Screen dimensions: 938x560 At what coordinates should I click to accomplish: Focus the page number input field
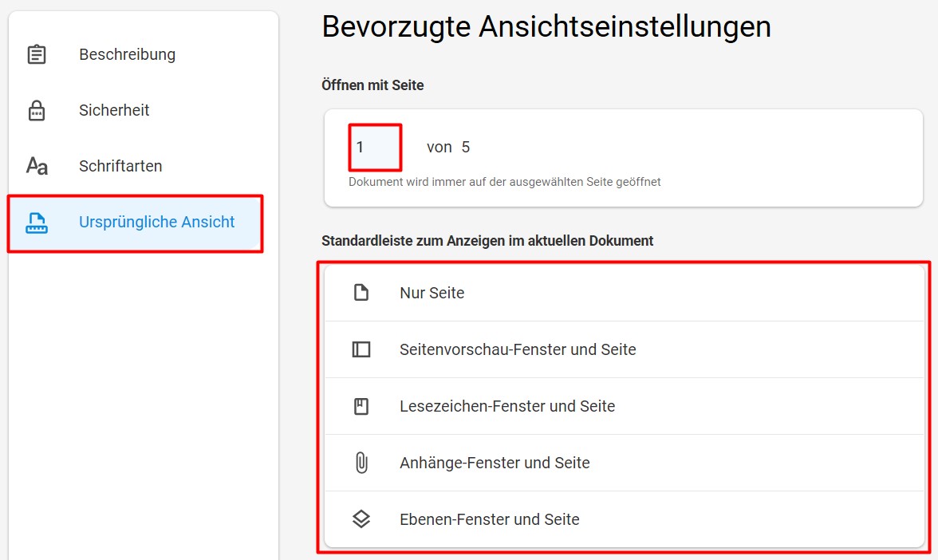(375, 147)
